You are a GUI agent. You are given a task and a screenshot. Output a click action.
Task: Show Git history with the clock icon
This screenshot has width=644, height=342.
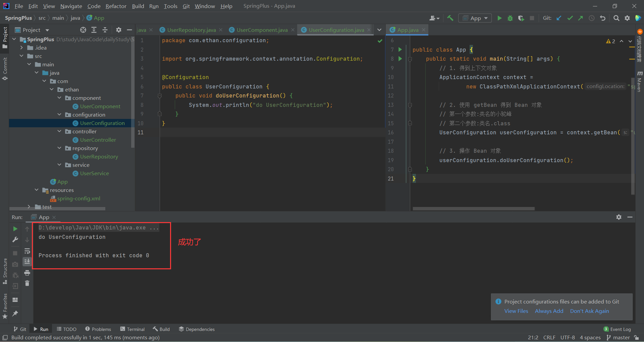tap(592, 18)
